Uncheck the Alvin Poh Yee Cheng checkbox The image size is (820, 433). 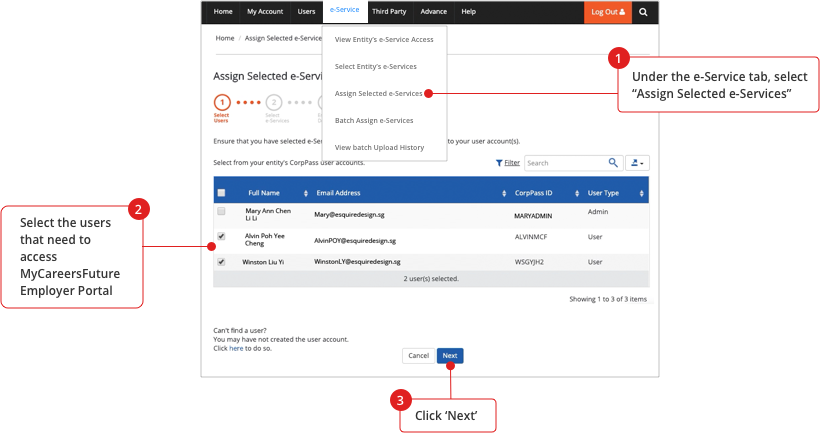click(221, 237)
